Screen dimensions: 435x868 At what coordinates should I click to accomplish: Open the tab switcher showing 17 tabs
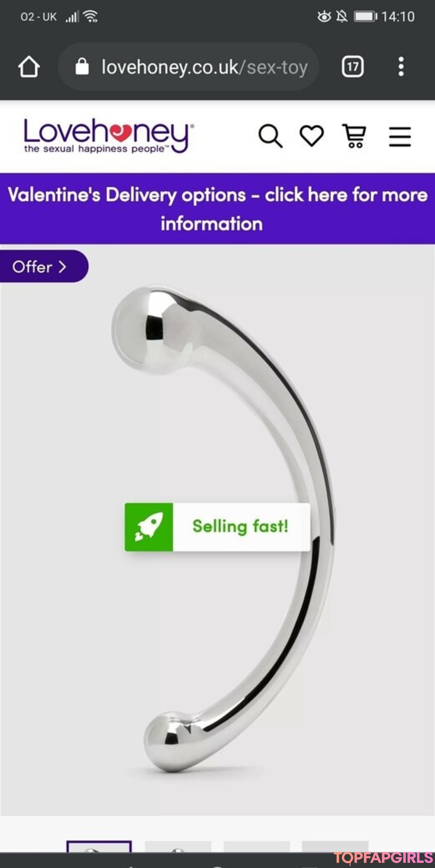point(353,67)
